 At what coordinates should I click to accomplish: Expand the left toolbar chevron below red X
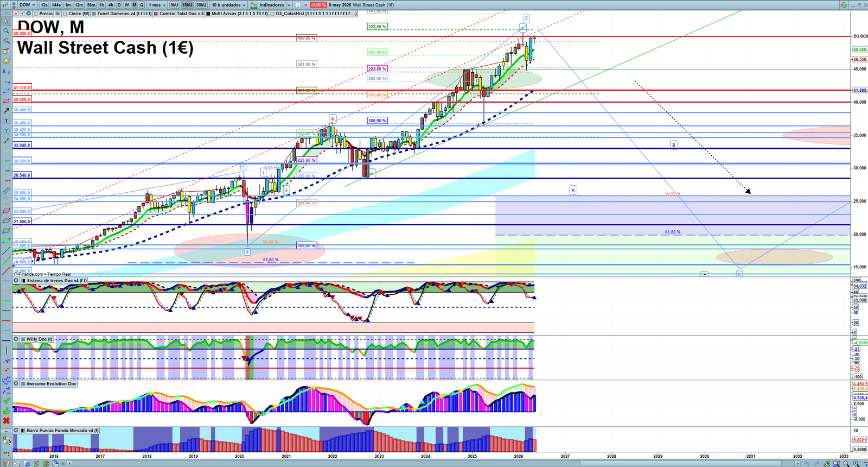click(7, 432)
